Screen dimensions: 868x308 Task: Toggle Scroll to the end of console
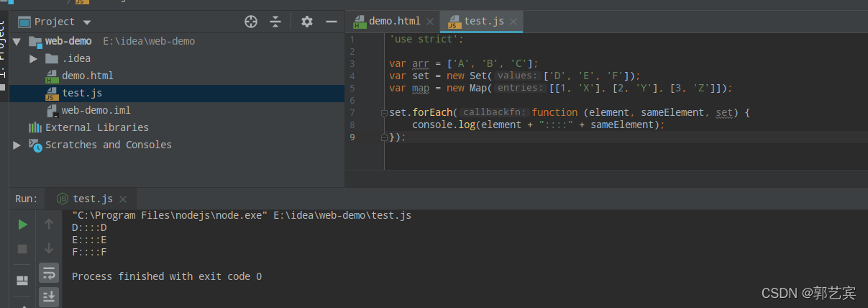tap(49, 296)
